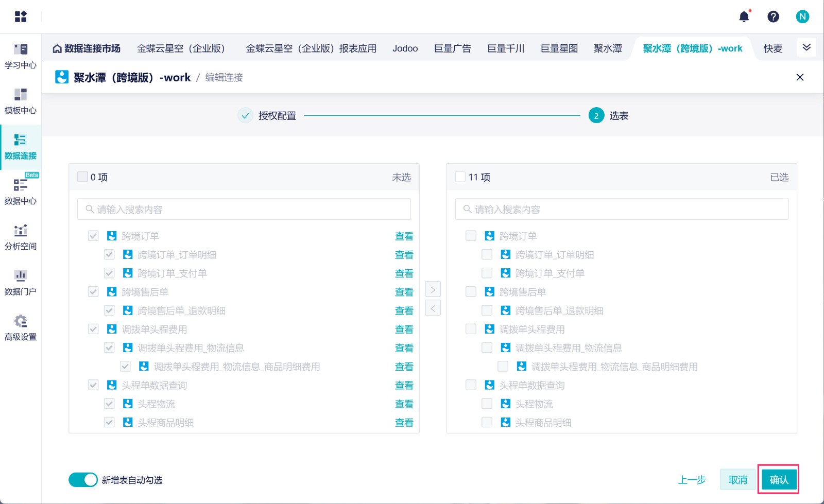This screenshot has width=824, height=504.
Task: Click the 授权配置 step label
Action: click(277, 116)
